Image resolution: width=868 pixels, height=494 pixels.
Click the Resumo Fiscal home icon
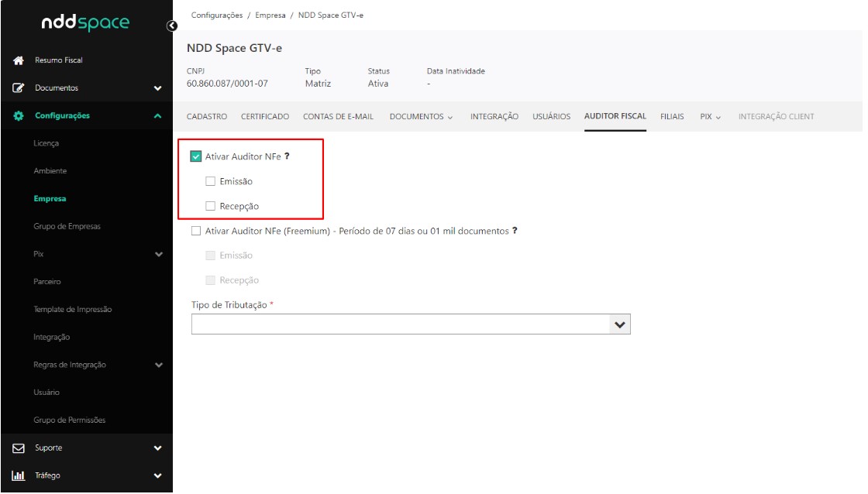coord(17,60)
